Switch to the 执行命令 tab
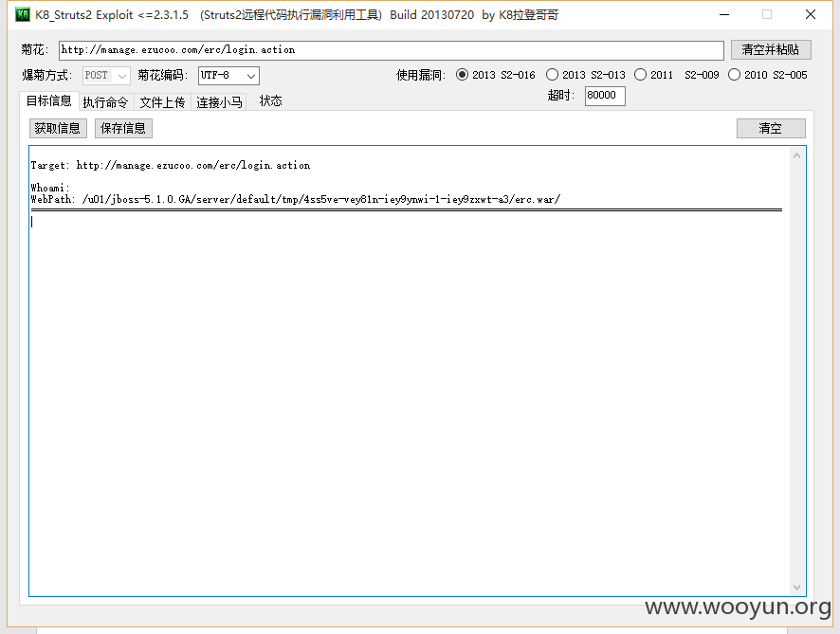The height and width of the screenshot is (634, 840). point(105,101)
